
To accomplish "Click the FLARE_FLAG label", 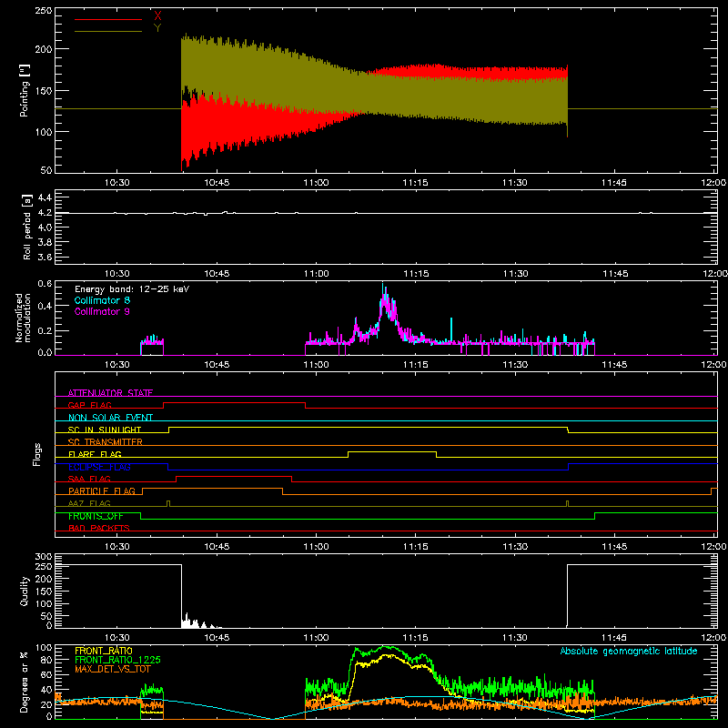I will click(x=95, y=454).
